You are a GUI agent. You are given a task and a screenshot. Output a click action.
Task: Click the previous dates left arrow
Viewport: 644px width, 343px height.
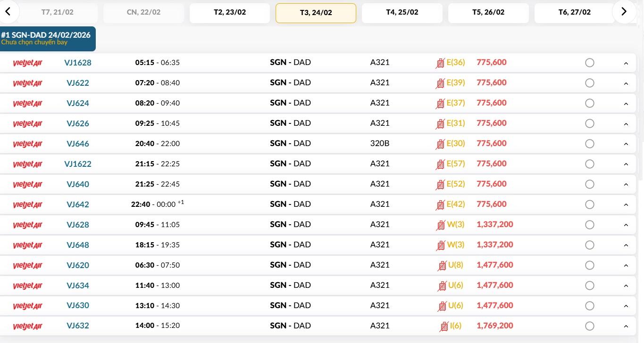(x=8, y=12)
